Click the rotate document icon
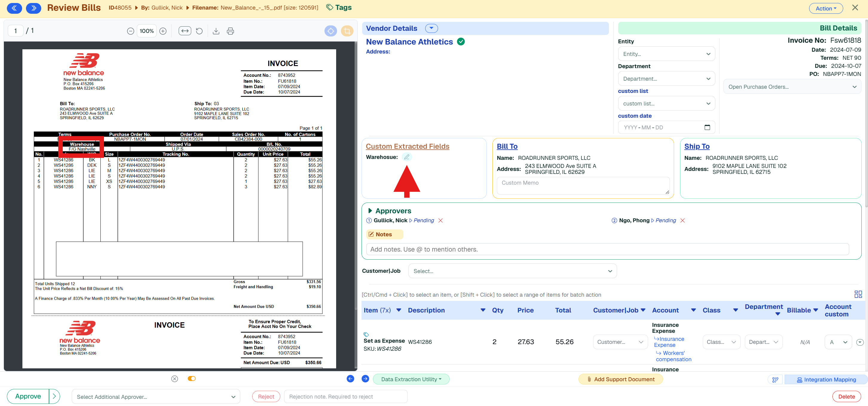This screenshot has width=868, height=406. click(199, 31)
